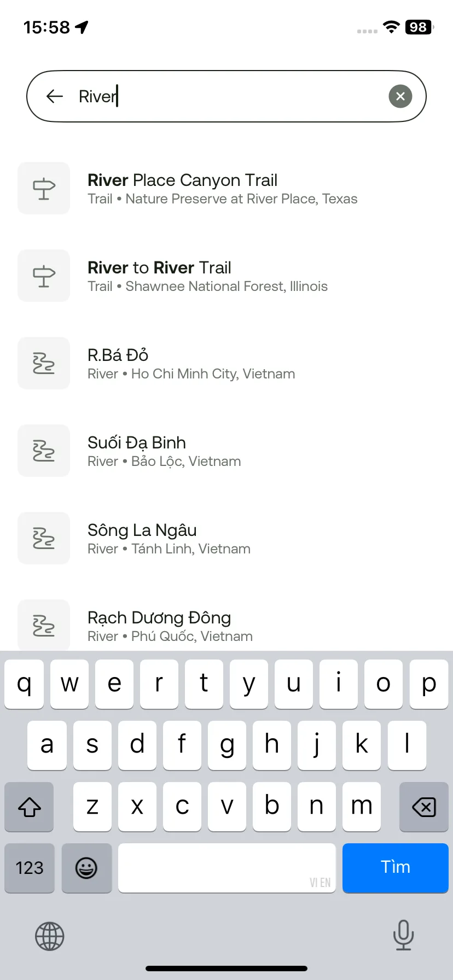Tap the river icon beside R.Bá Đỏ
The height and width of the screenshot is (980, 453).
[44, 363]
